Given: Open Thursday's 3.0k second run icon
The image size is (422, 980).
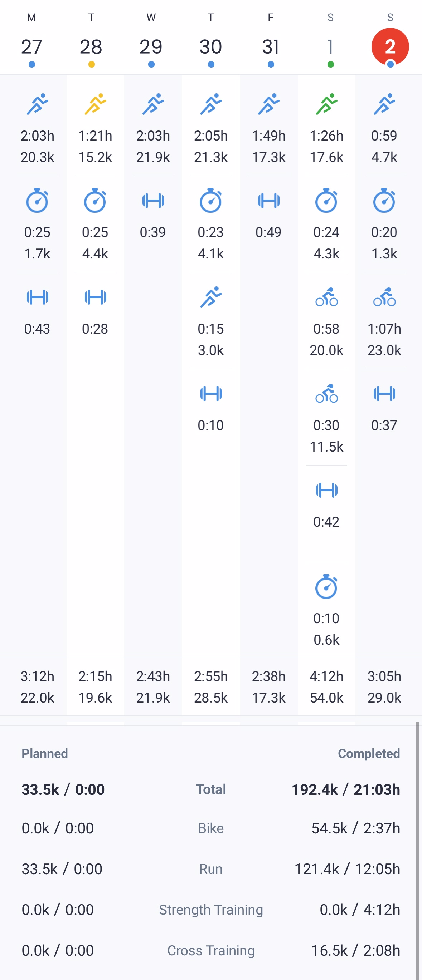Looking at the screenshot, I should pyautogui.click(x=211, y=297).
